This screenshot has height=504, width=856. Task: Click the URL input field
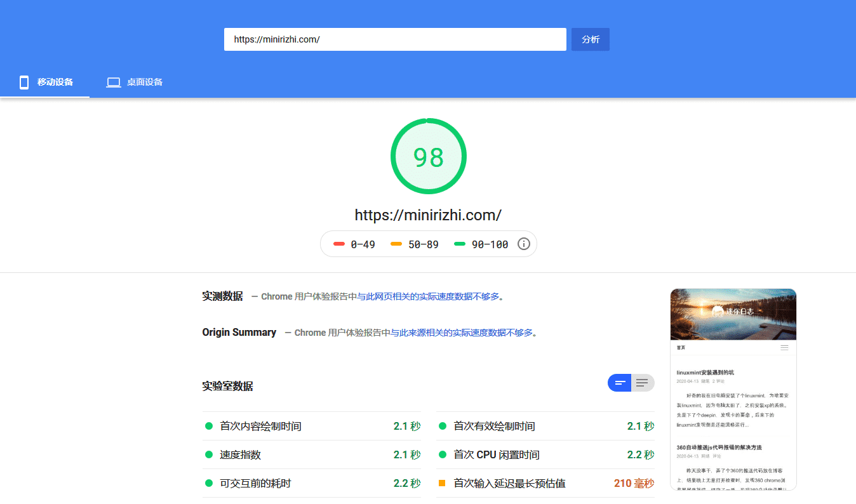click(395, 39)
